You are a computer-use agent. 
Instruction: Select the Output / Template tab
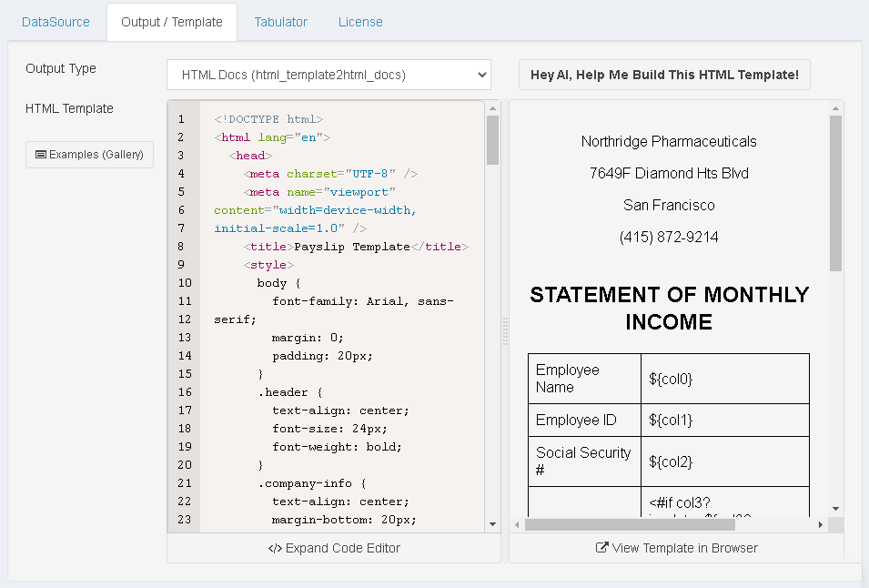point(171,22)
